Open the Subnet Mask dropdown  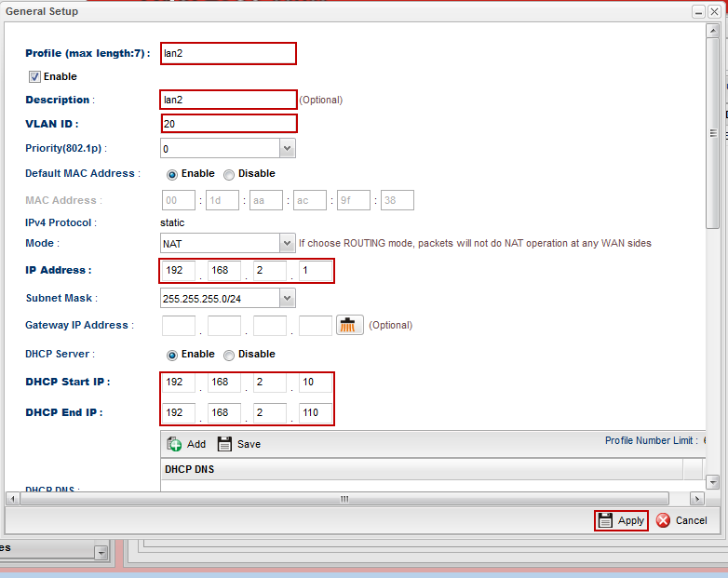(287, 298)
